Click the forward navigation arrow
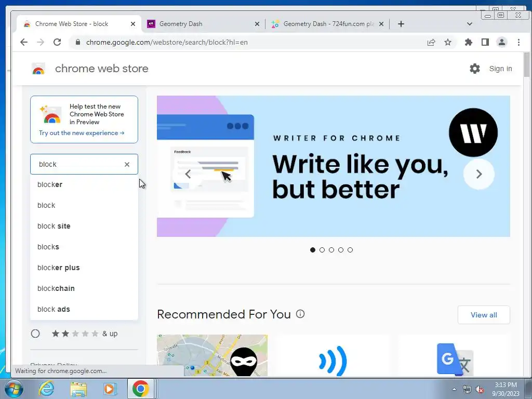532x399 pixels. pos(41,42)
